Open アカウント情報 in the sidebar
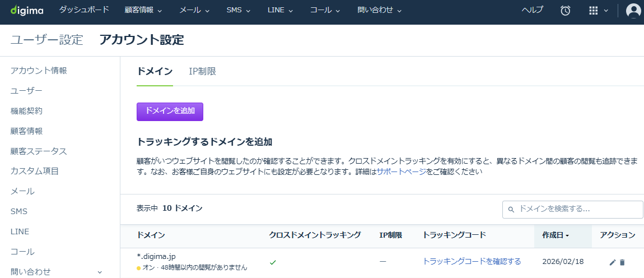The image size is (644, 278). [39, 71]
